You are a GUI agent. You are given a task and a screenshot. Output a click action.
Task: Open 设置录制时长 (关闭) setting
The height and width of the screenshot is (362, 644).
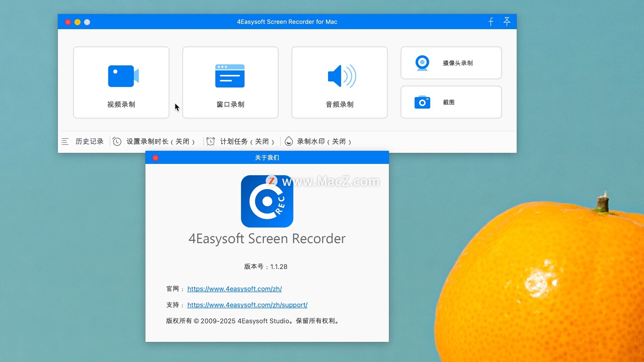click(x=160, y=141)
